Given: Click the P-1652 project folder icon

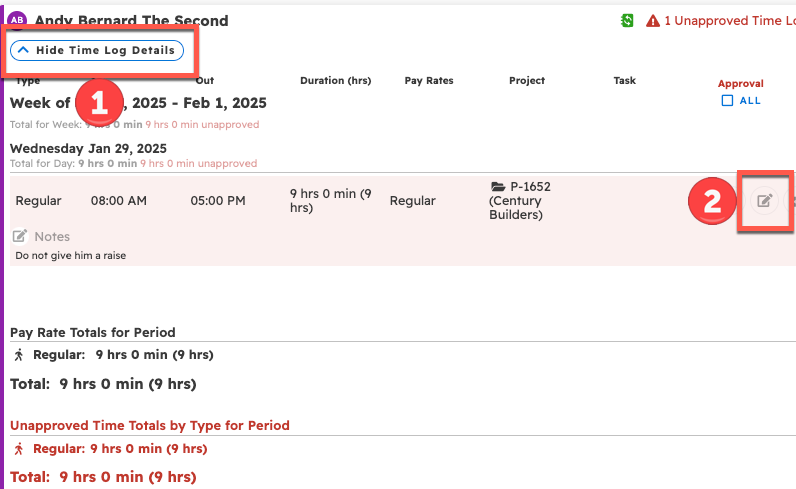Looking at the screenshot, I should pyautogui.click(x=498, y=187).
